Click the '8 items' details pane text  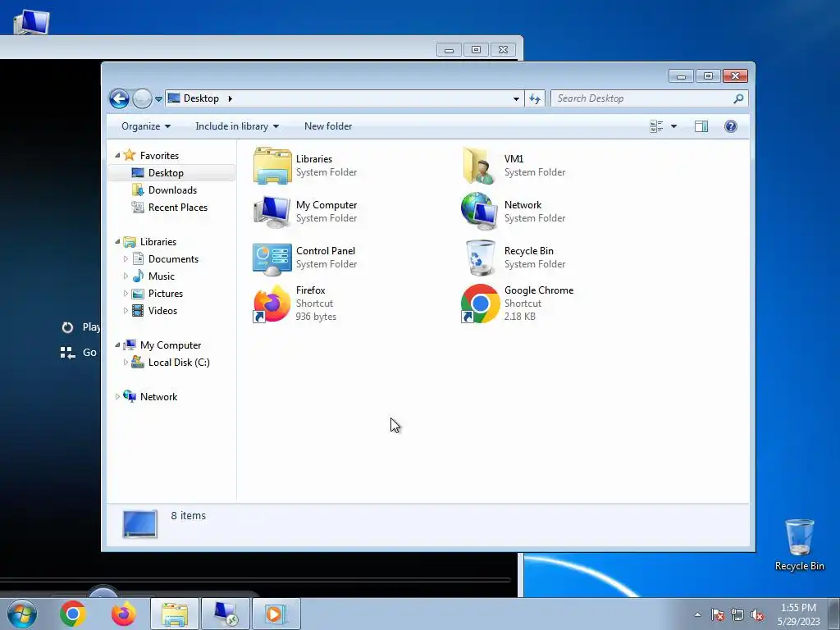[188, 515]
